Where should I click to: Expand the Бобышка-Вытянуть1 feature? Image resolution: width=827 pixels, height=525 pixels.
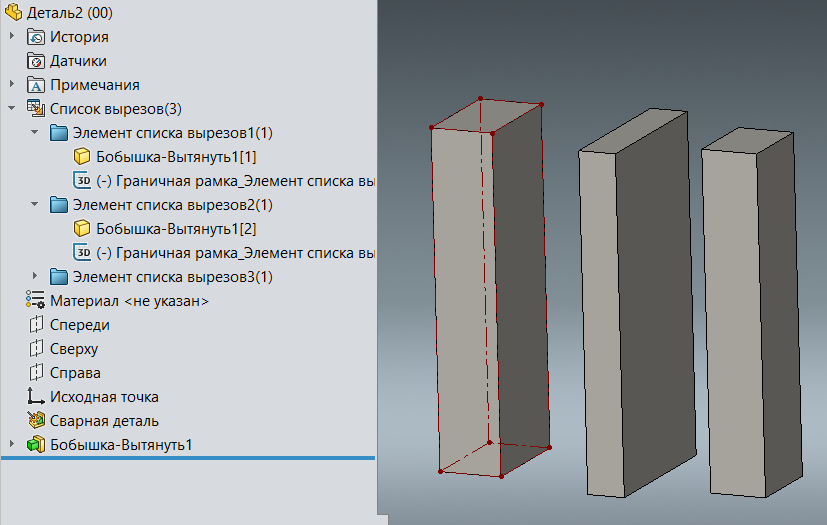point(12,444)
